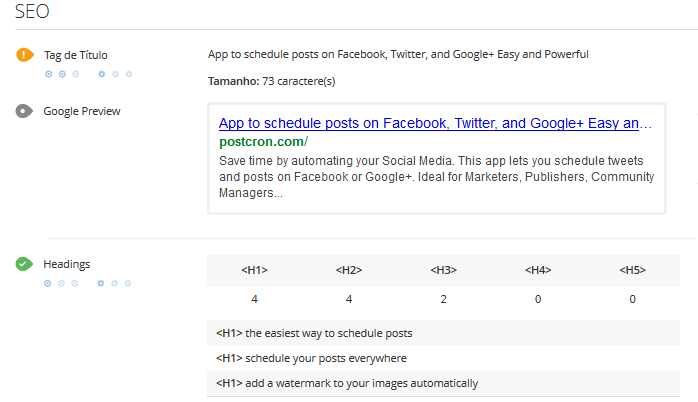698x402 pixels.
Task: Click first circle icon under Tag de Título
Action: 48,74
